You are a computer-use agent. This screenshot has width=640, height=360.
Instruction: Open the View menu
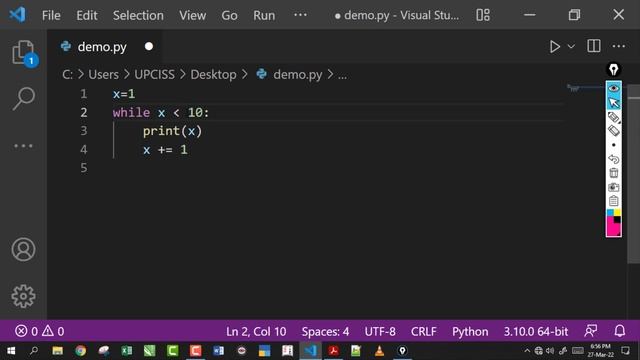(x=192, y=16)
